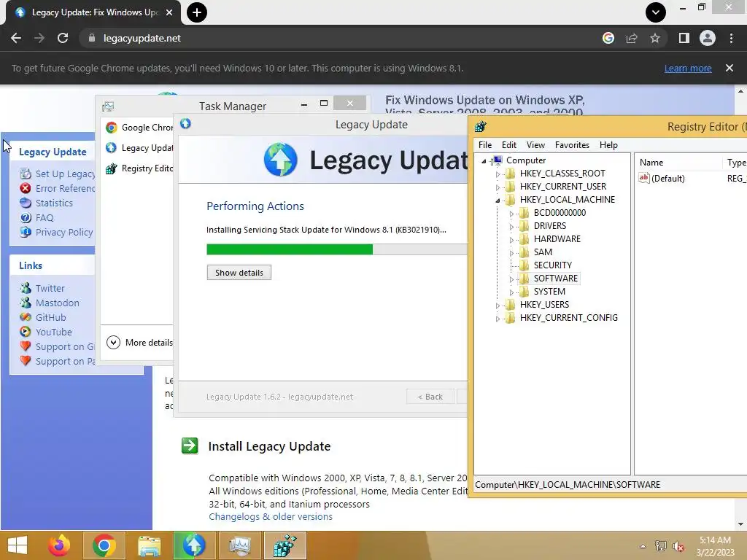Image resolution: width=747 pixels, height=560 pixels.
Task: Open Chrome three-dot menu
Action: point(731,38)
